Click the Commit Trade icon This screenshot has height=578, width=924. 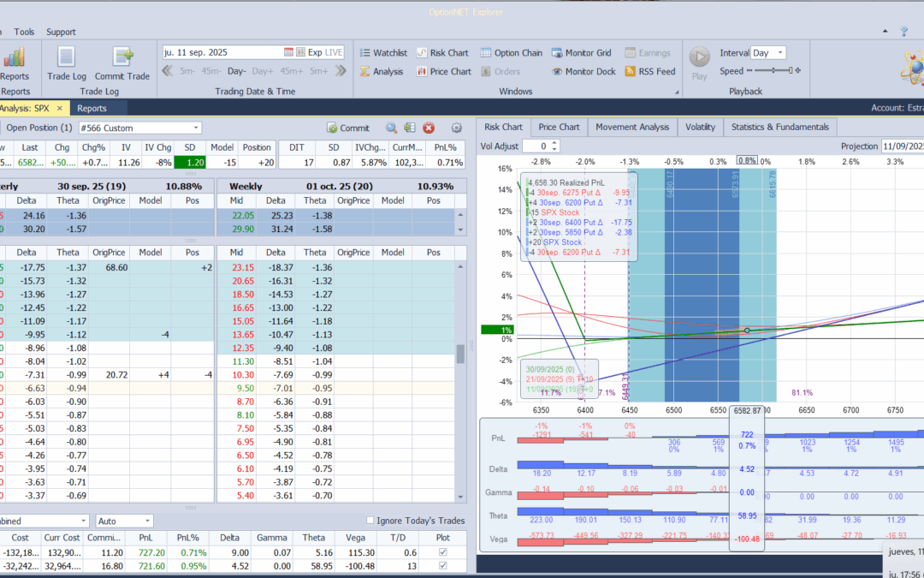point(122,57)
